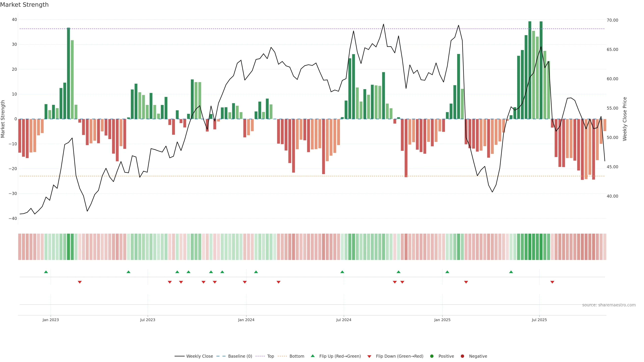Click the Jan 2024 x-axis label
644x362 pixels.
(x=246, y=320)
